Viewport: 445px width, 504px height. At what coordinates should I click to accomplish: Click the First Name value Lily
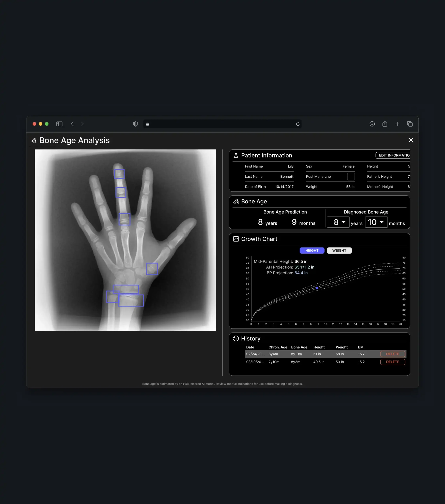pyautogui.click(x=291, y=166)
